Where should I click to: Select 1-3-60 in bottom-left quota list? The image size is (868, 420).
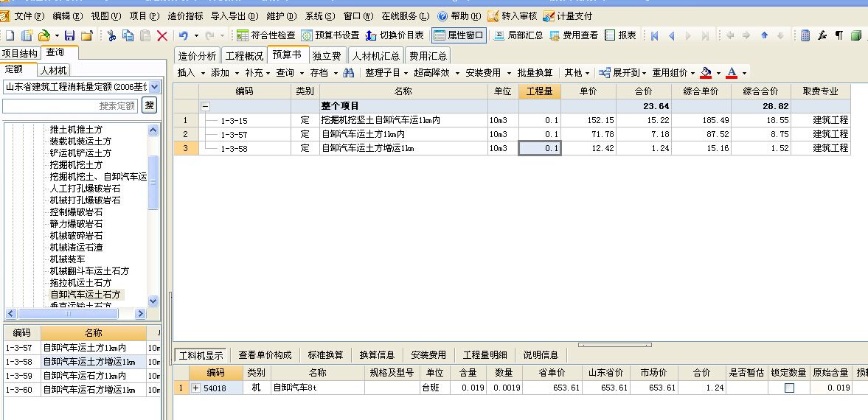[x=82, y=390]
